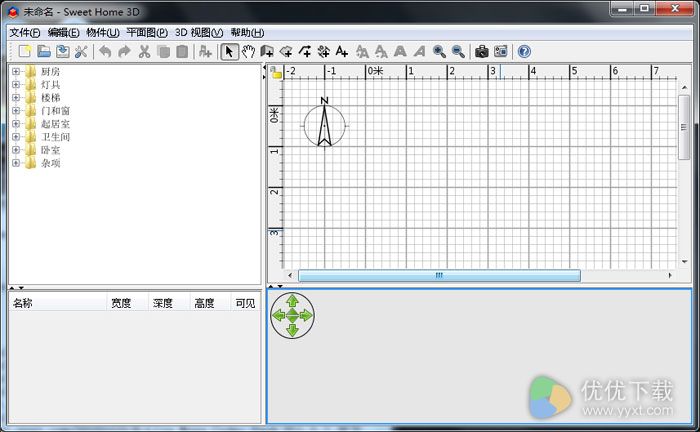Open a home file with folder icon
Screen dimensions: 700x432
pos(44,52)
